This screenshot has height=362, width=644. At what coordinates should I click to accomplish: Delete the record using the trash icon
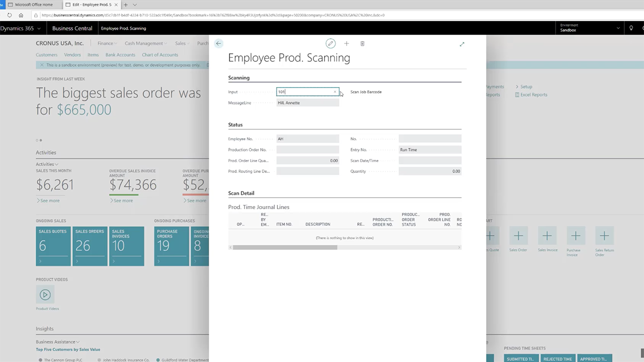pyautogui.click(x=362, y=44)
